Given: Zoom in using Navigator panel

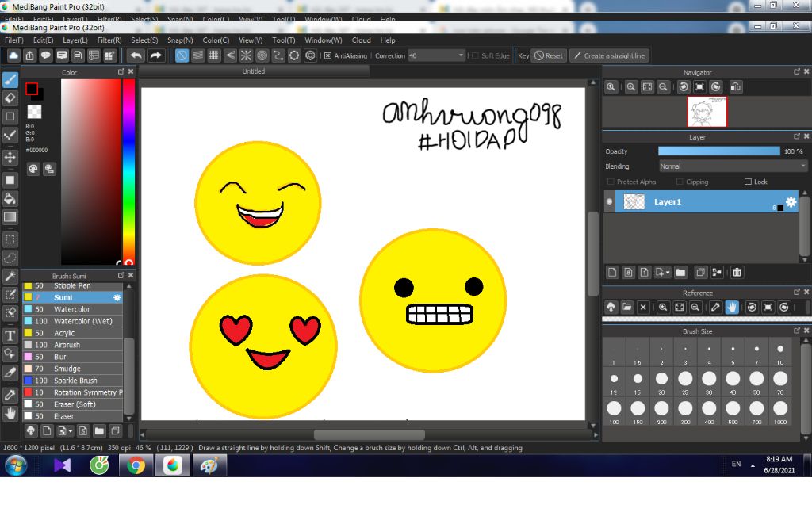Looking at the screenshot, I should (630, 87).
